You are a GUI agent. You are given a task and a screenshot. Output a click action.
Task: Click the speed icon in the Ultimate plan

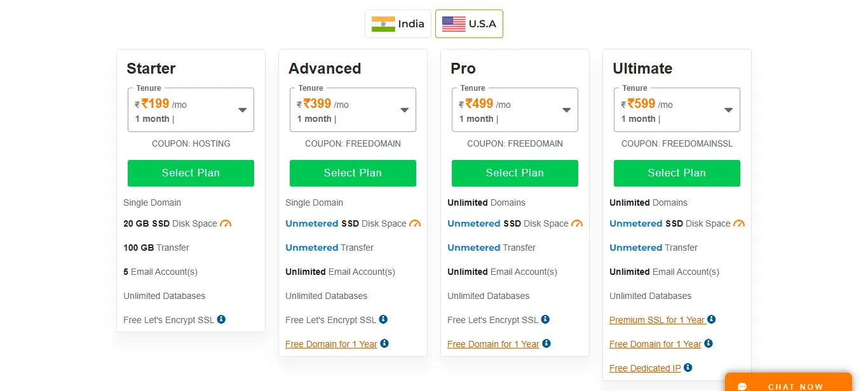(x=739, y=223)
